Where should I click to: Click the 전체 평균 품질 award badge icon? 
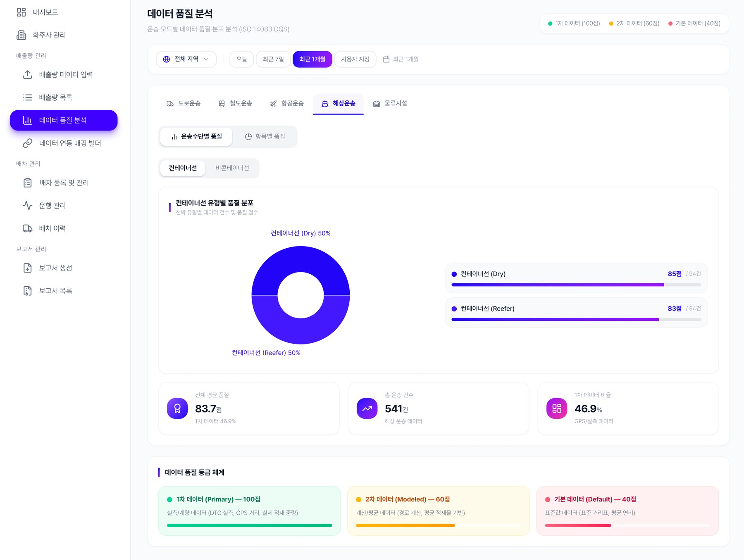[177, 408]
